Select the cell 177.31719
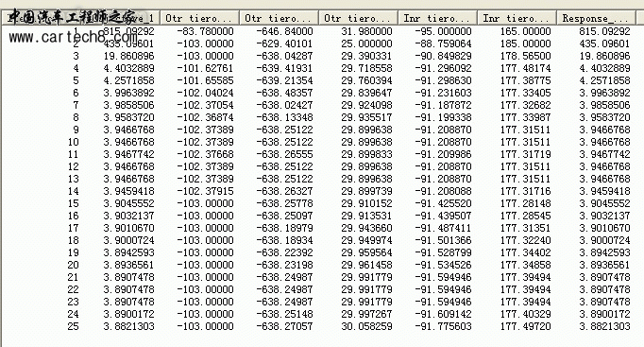Viewport: 644px width, 347px height. 525,154
